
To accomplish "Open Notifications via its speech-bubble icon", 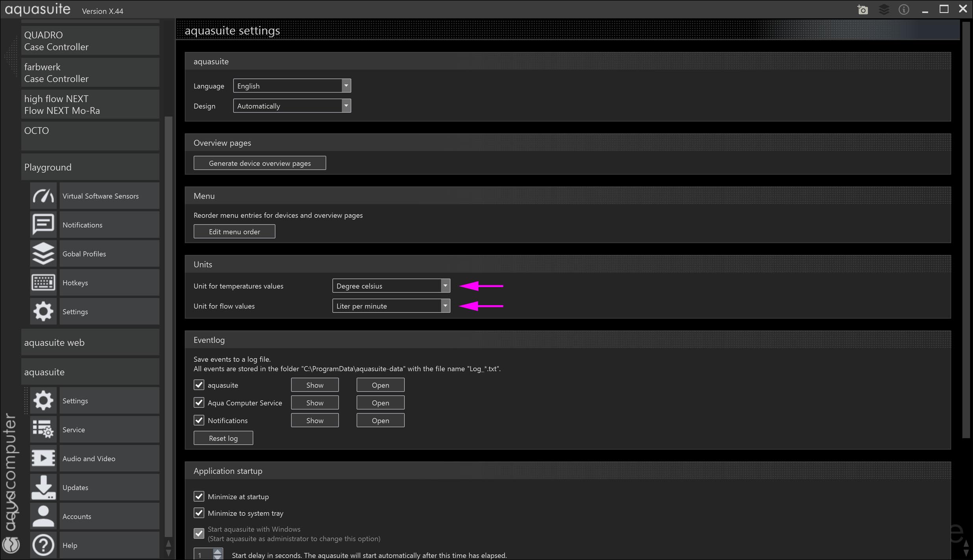I will (43, 225).
